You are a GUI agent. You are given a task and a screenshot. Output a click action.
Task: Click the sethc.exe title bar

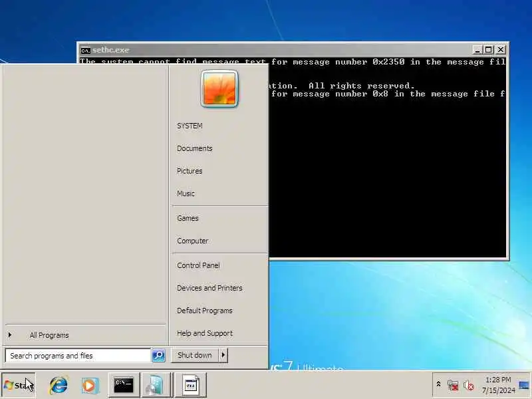coord(275,50)
